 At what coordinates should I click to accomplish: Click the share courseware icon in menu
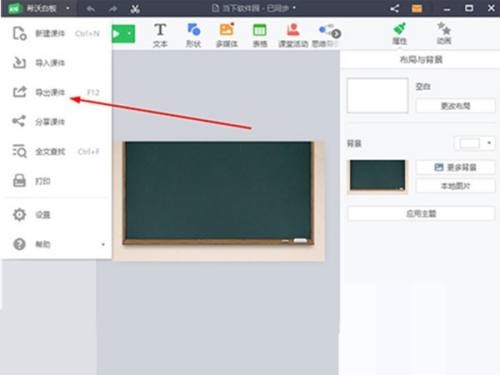click(x=19, y=121)
